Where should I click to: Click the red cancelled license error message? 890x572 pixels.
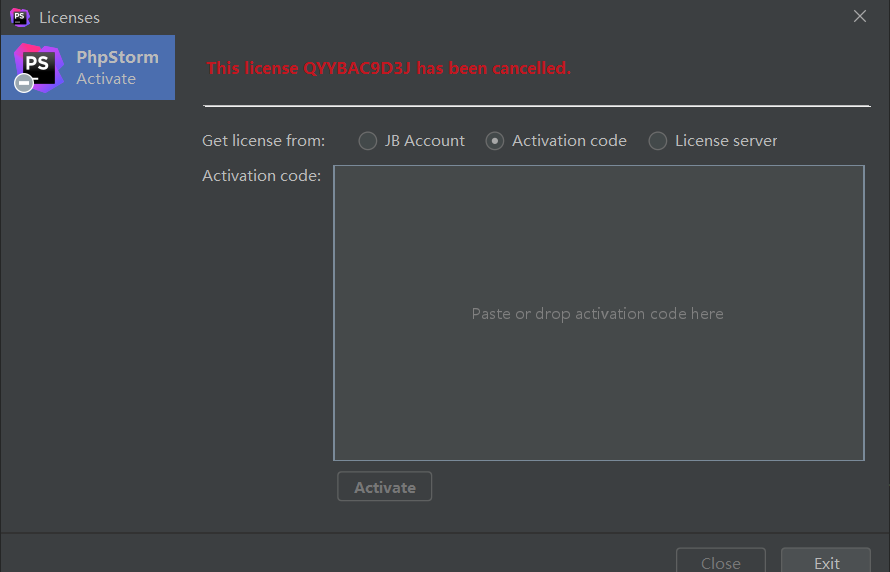point(389,68)
